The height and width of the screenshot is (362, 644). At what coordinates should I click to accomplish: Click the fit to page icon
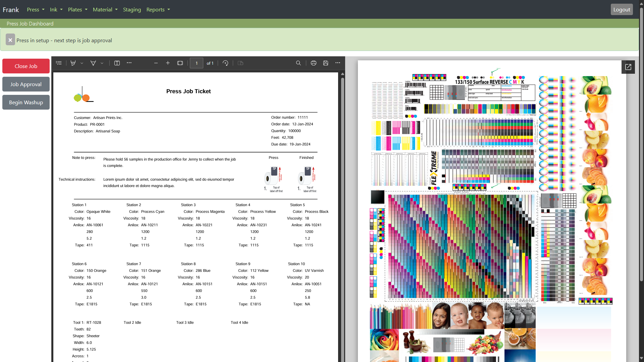tap(180, 63)
